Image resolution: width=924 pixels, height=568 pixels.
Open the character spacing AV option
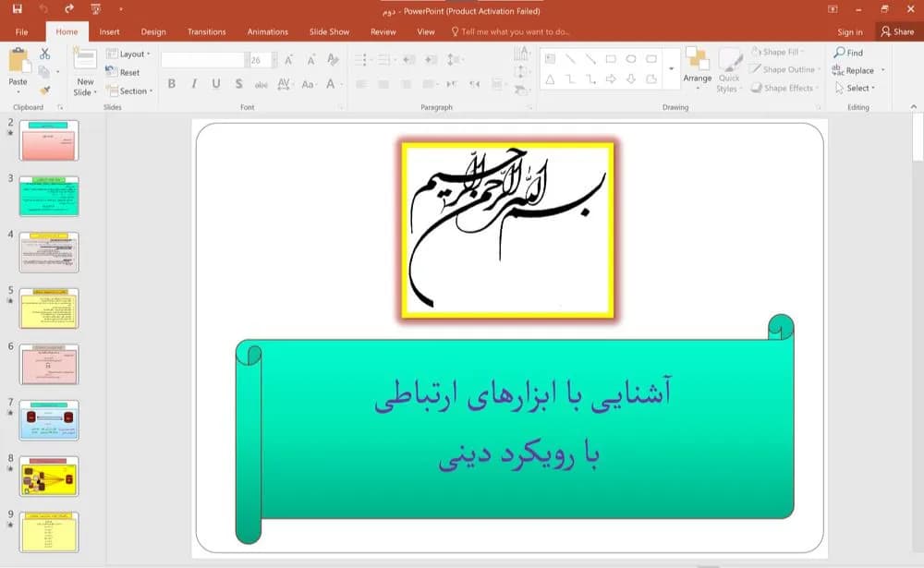[x=285, y=84]
